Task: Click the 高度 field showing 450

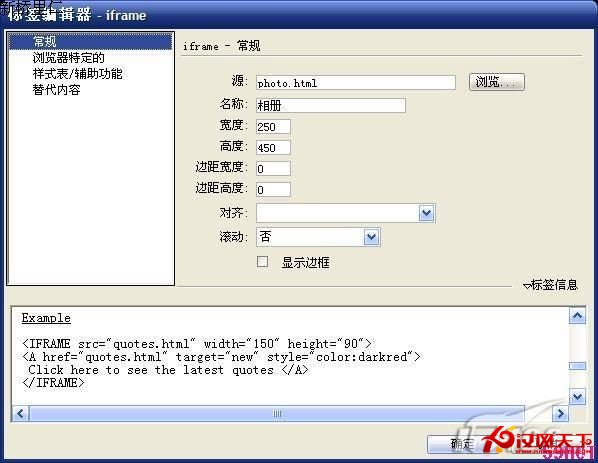Action: 273,148
